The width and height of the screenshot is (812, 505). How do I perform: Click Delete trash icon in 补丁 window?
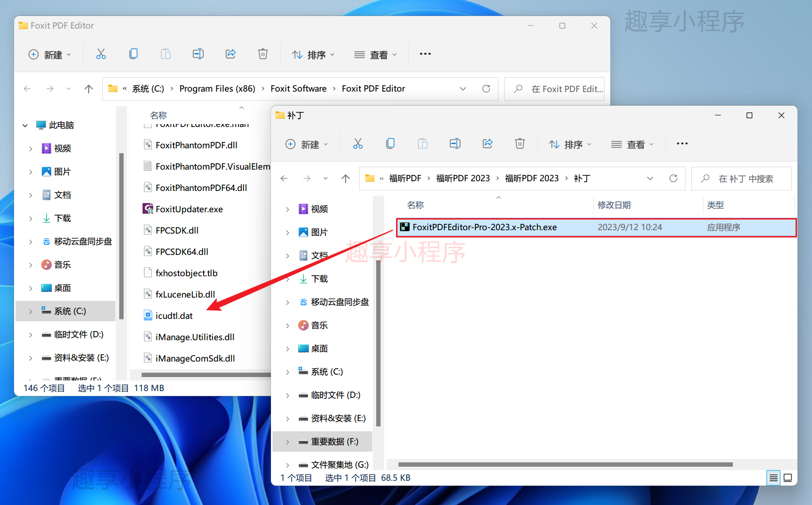pos(520,143)
